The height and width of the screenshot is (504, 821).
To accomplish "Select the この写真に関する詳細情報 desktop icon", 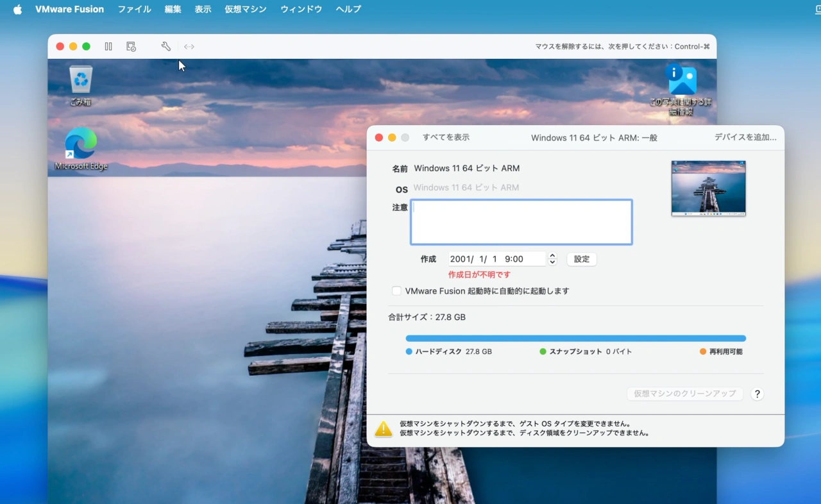I will coord(681,90).
